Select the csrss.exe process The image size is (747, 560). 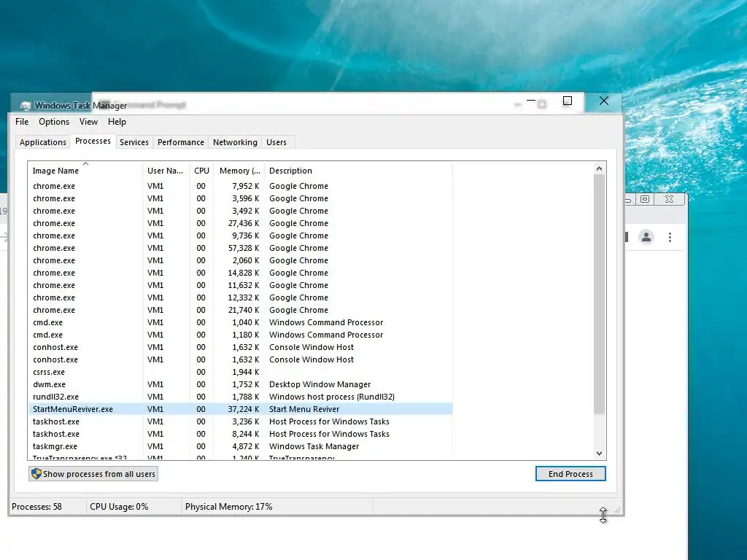click(240, 372)
